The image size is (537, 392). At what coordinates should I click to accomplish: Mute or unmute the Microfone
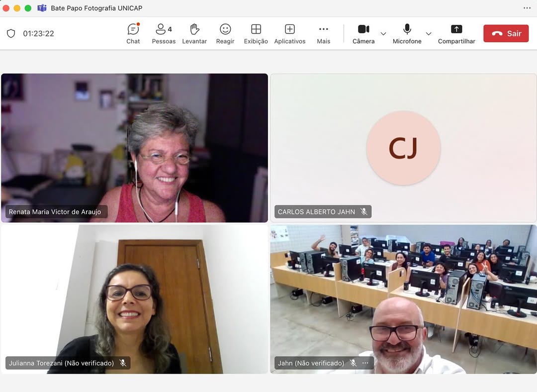tap(407, 34)
